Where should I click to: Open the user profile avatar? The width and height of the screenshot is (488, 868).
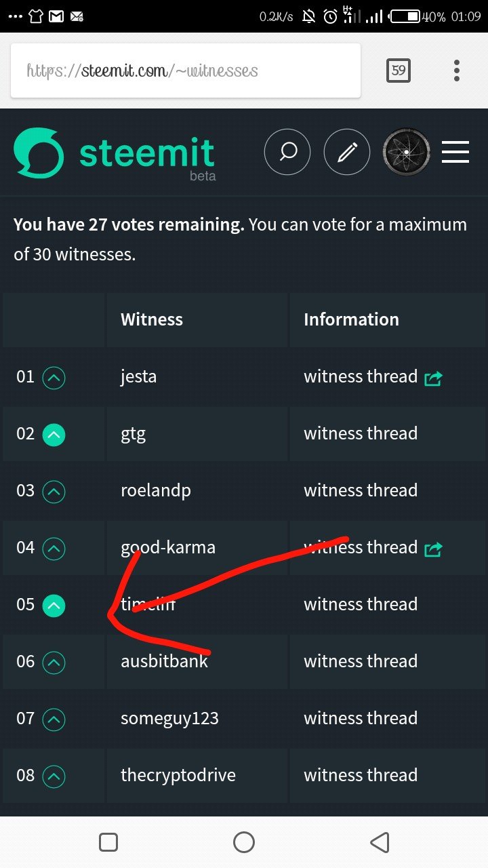tap(406, 153)
